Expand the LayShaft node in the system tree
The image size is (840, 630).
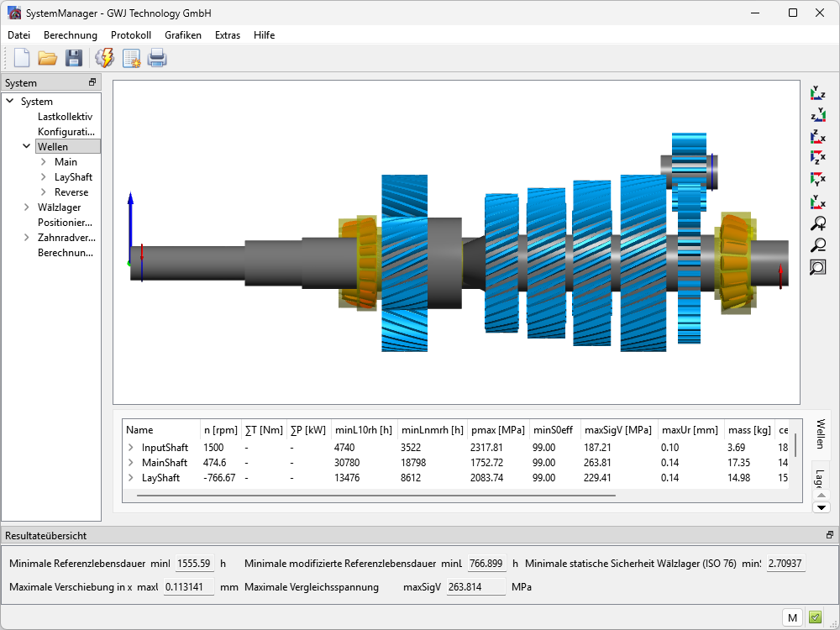point(44,177)
